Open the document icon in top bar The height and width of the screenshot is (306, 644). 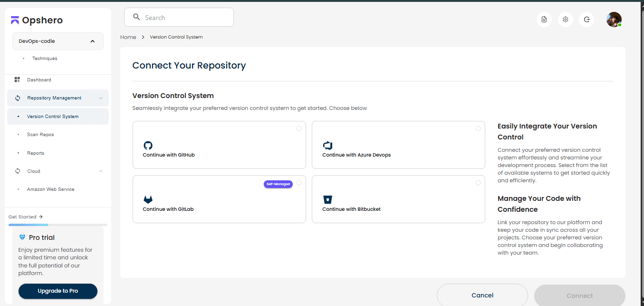pyautogui.click(x=544, y=20)
